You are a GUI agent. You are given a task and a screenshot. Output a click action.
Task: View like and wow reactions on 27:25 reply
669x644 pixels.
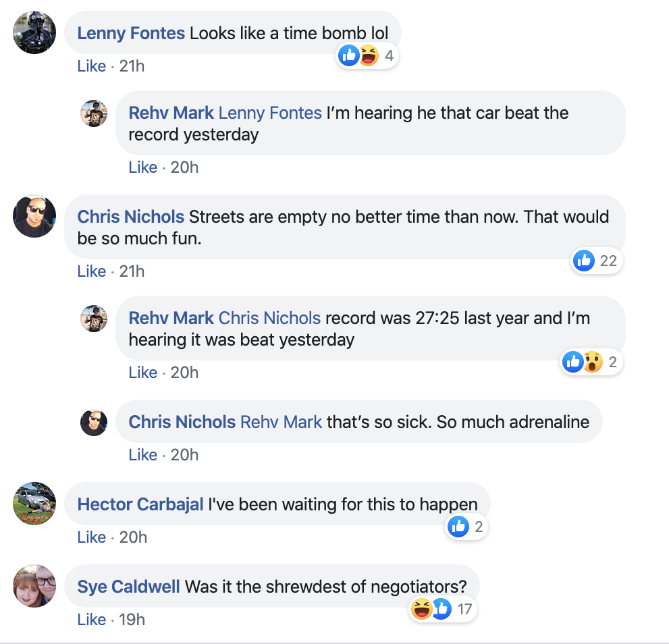(x=589, y=363)
